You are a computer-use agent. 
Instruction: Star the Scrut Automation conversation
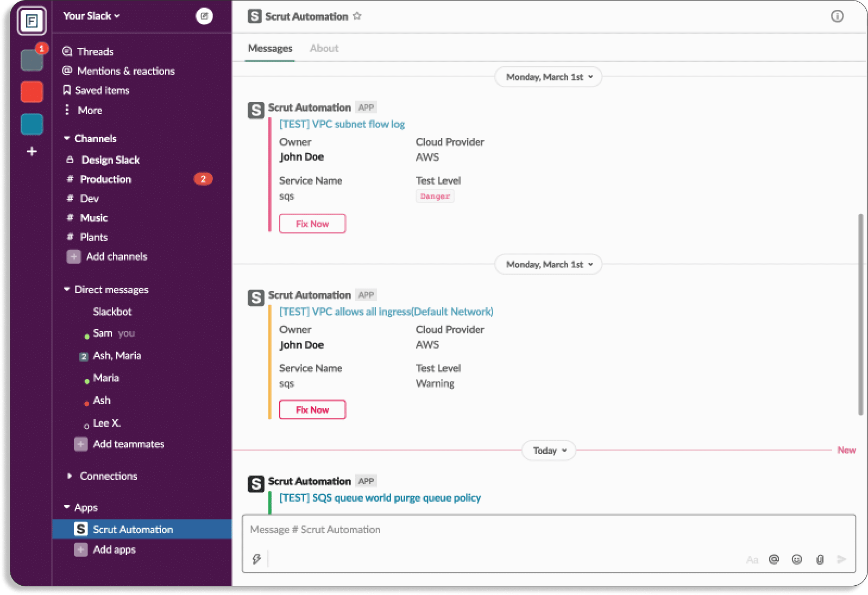point(357,16)
